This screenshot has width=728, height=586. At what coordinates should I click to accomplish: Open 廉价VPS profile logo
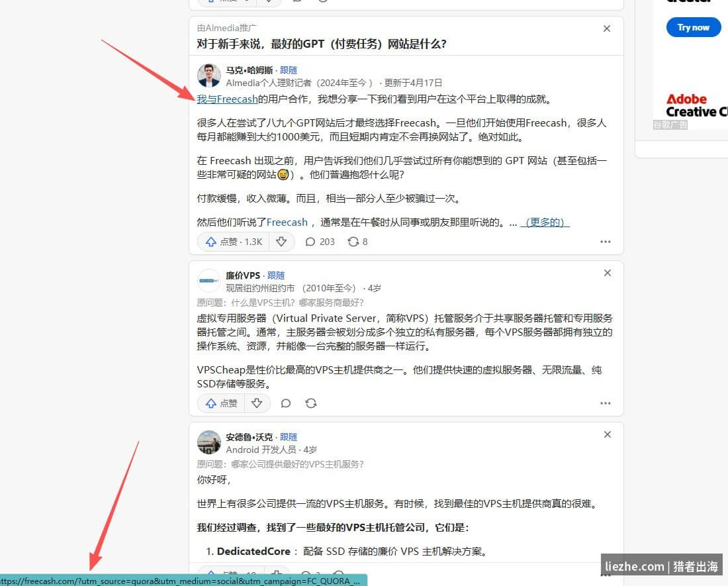click(x=209, y=281)
